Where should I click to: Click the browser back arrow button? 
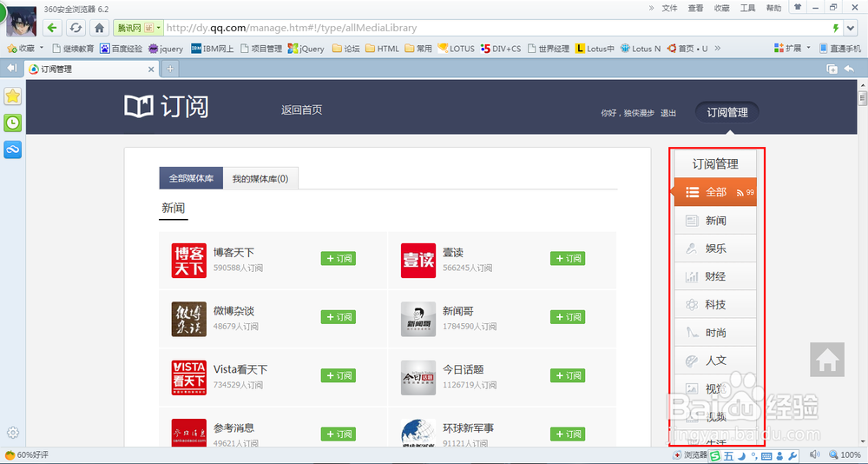coord(53,28)
